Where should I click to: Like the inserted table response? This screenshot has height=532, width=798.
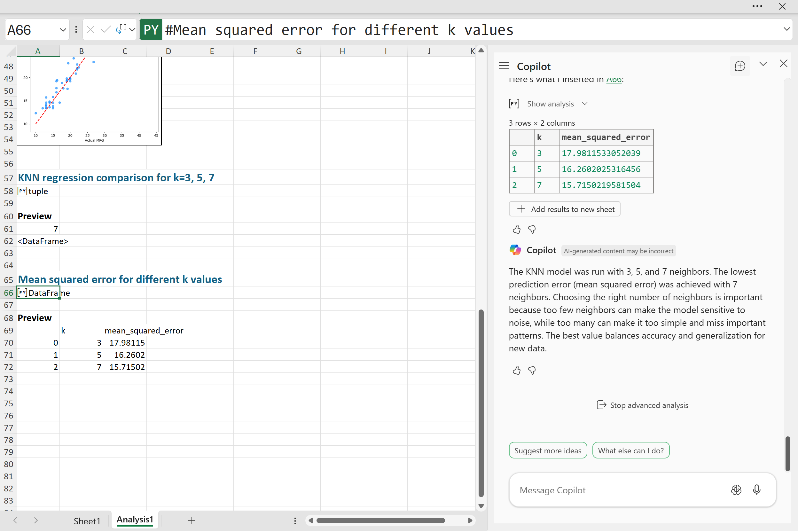coord(516,230)
